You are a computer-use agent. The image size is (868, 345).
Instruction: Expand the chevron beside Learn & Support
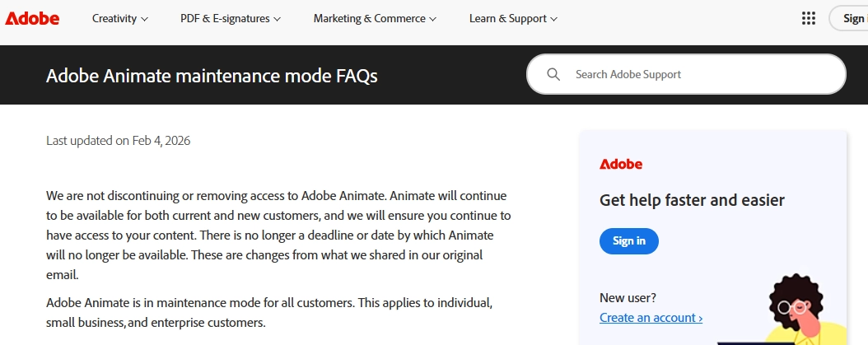(553, 19)
